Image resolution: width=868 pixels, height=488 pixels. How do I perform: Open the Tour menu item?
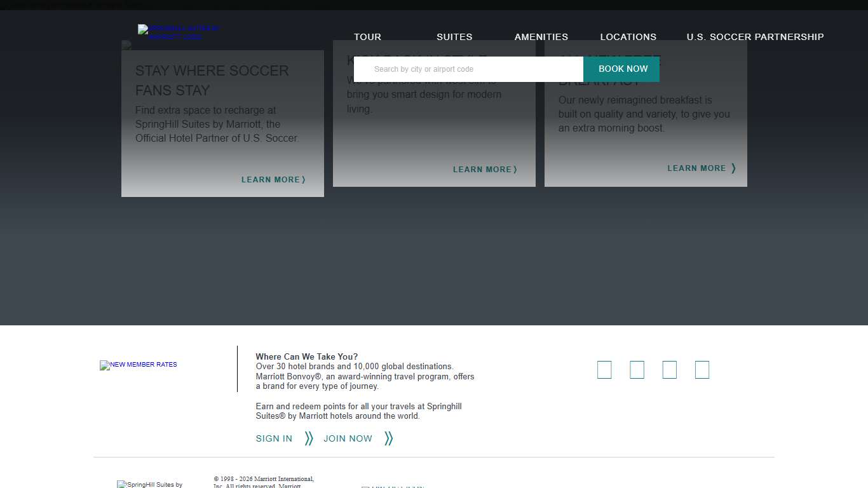click(367, 37)
